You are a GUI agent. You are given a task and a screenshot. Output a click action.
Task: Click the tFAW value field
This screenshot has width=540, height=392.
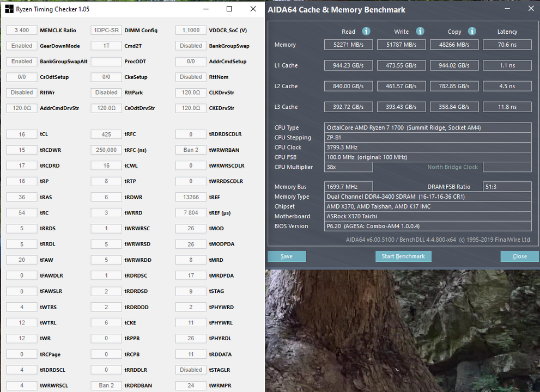pyautogui.click(x=22, y=260)
